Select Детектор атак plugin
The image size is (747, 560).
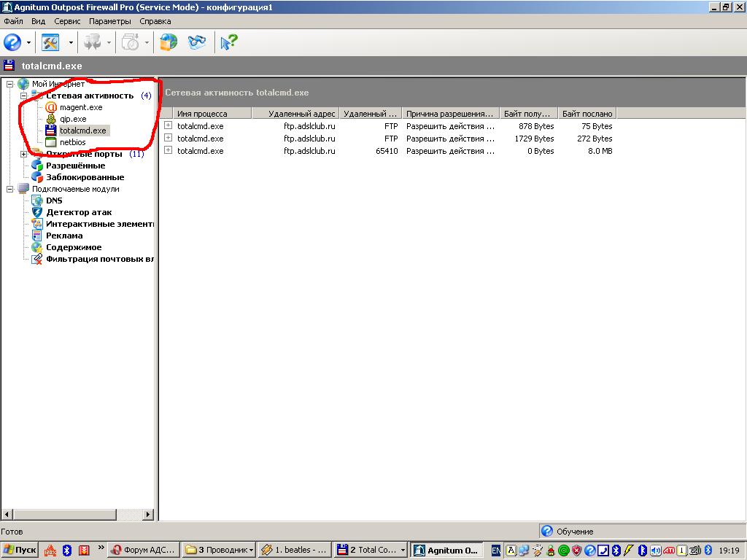pyautogui.click(x=79, y=212)
